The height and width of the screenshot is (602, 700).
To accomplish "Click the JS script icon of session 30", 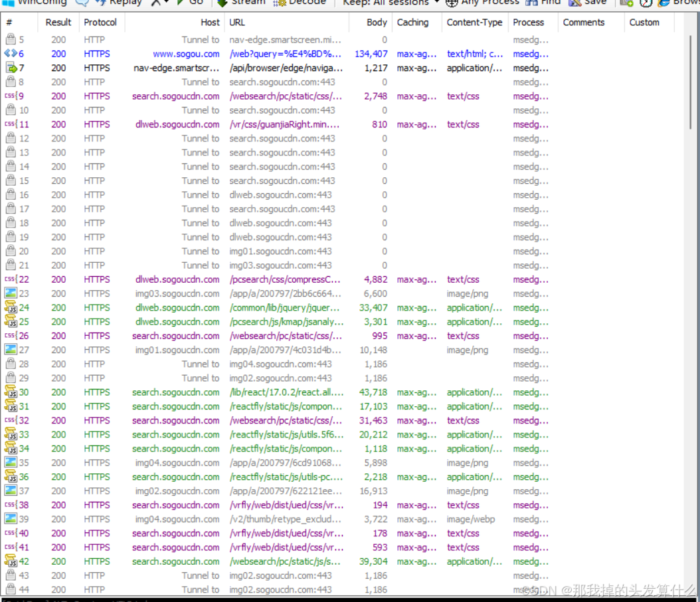I will (x=11, y=392).
